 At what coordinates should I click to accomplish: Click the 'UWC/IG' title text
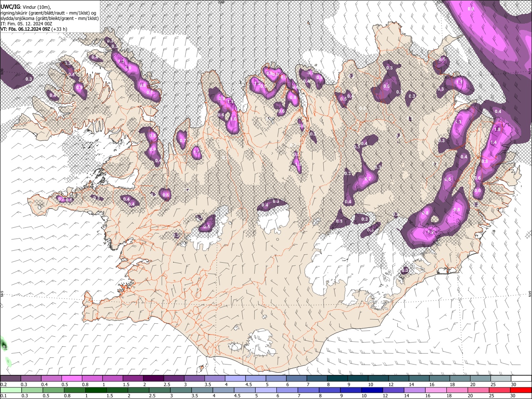point(10,7)
